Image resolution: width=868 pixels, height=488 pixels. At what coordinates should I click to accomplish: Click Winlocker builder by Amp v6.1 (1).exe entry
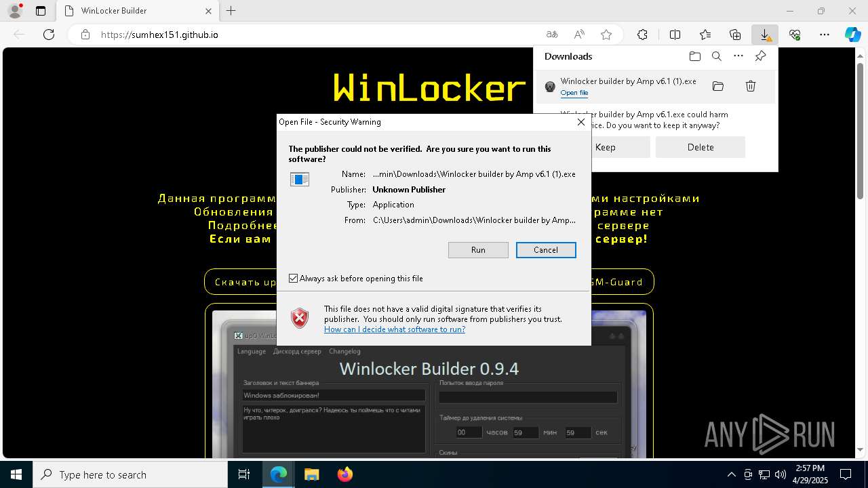click(x=628, y=81)
